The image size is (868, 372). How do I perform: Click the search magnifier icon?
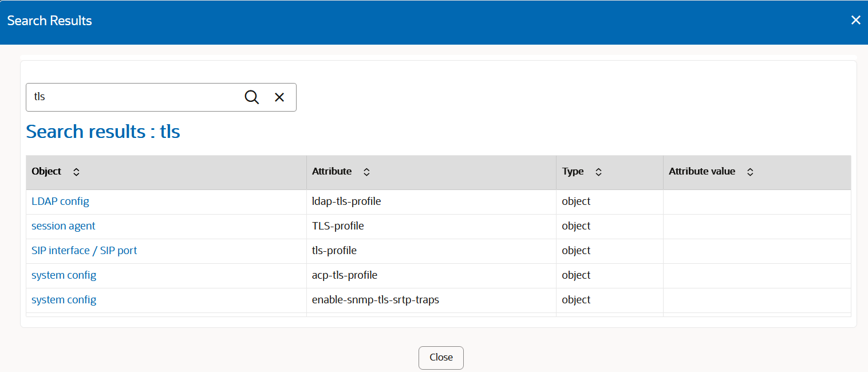click(252, 97)
